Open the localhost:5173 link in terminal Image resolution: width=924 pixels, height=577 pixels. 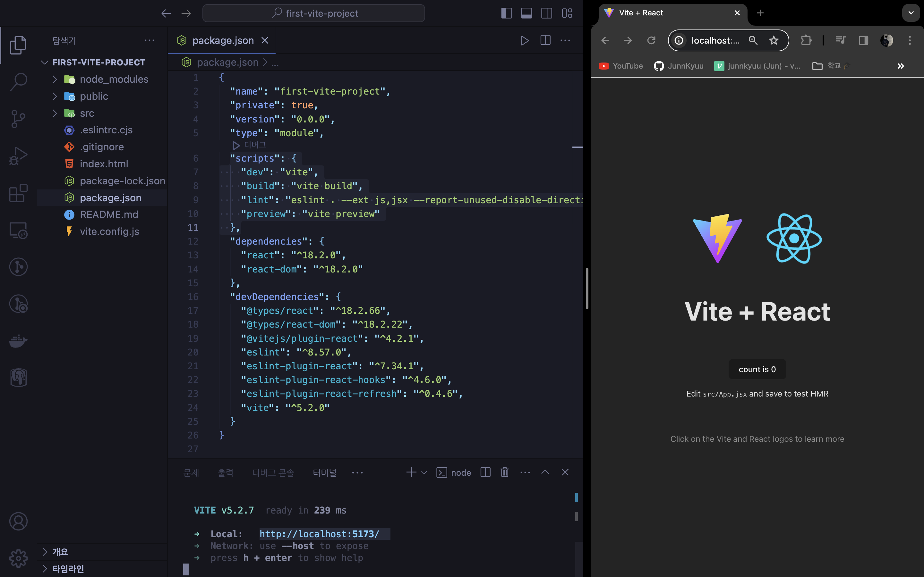pyautogui.click(x=319, y=534)
